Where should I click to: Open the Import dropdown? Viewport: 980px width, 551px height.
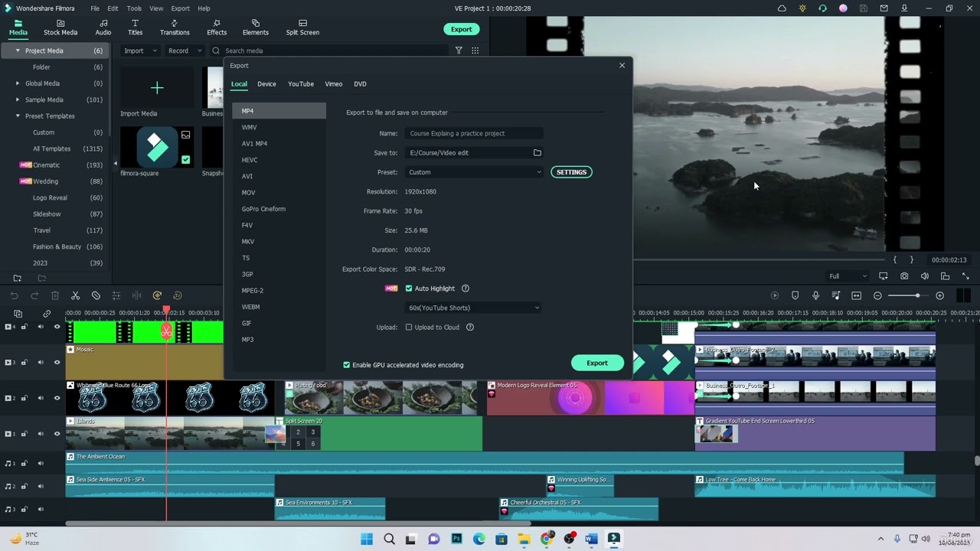[139, 51]
